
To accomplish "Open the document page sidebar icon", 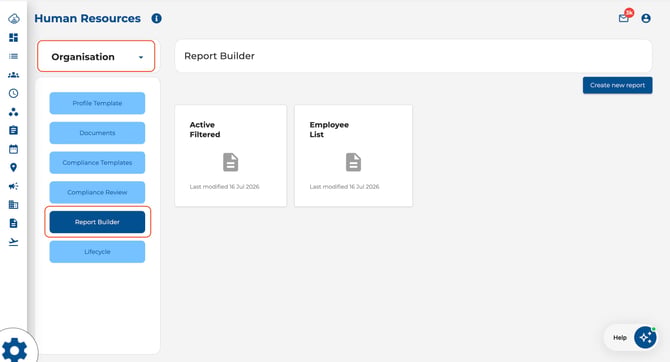I will tap(14, 223).
